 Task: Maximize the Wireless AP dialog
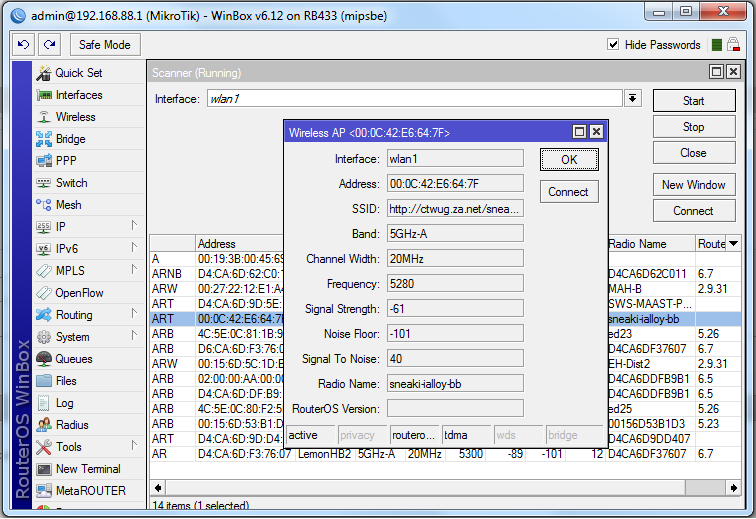click(579, 132)
